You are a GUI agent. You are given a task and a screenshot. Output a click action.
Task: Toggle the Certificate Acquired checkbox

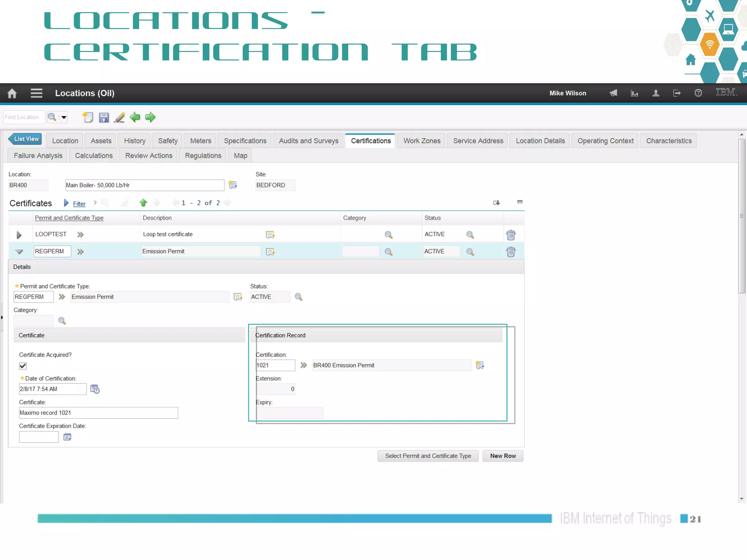coord(23,366)
